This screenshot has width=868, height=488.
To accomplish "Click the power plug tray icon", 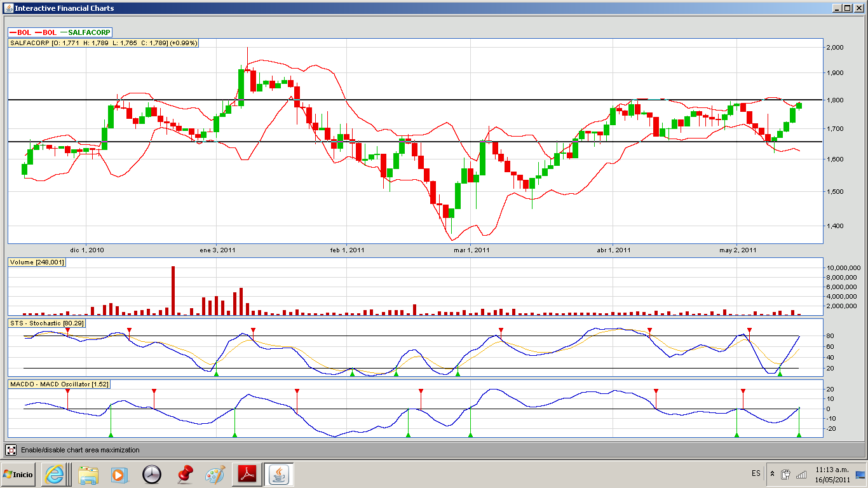I will pyautogui.click(x=786, y=474).
